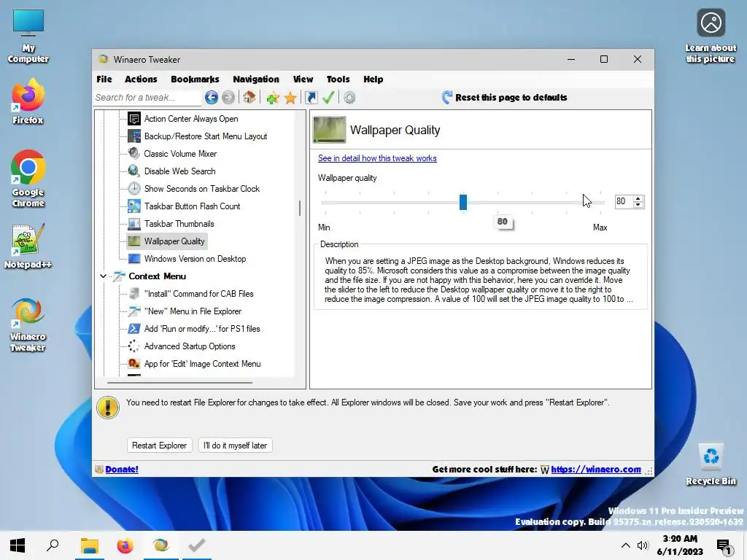The width and height of the screenshot is (747, 560).
Task: Click the wallpaper quality slider thumb
Action: 463,202
